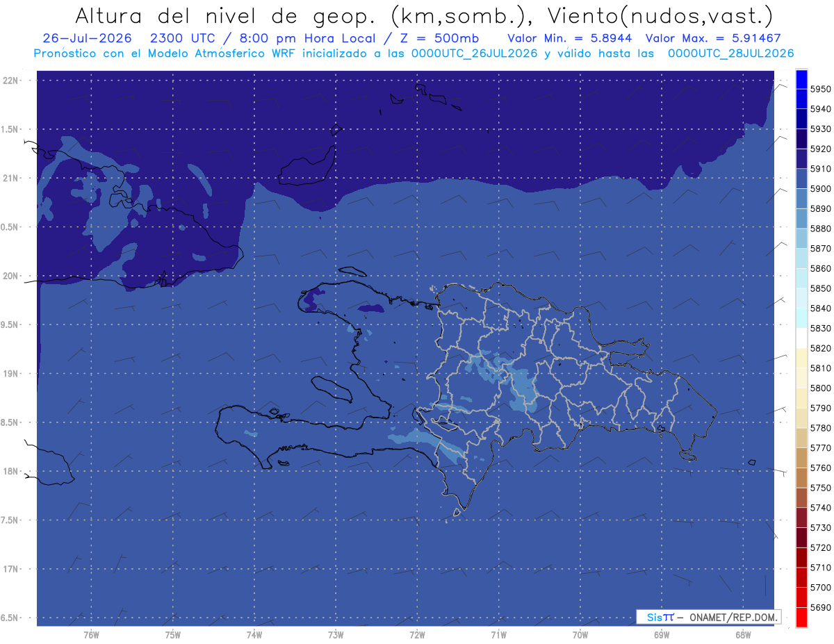The height and width of the screenshot is (644, 834).
Task: Click the '5710' color scale value
Action: (x=821, y=568)
